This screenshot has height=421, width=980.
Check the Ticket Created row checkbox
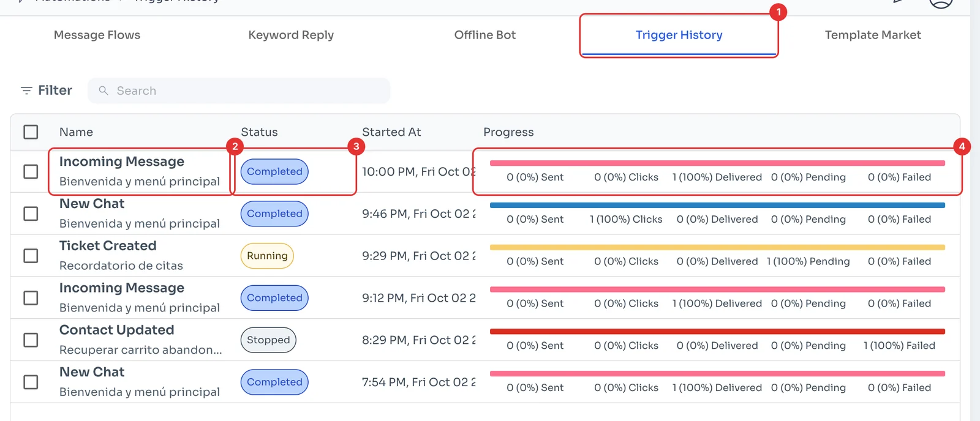[31, 256]
